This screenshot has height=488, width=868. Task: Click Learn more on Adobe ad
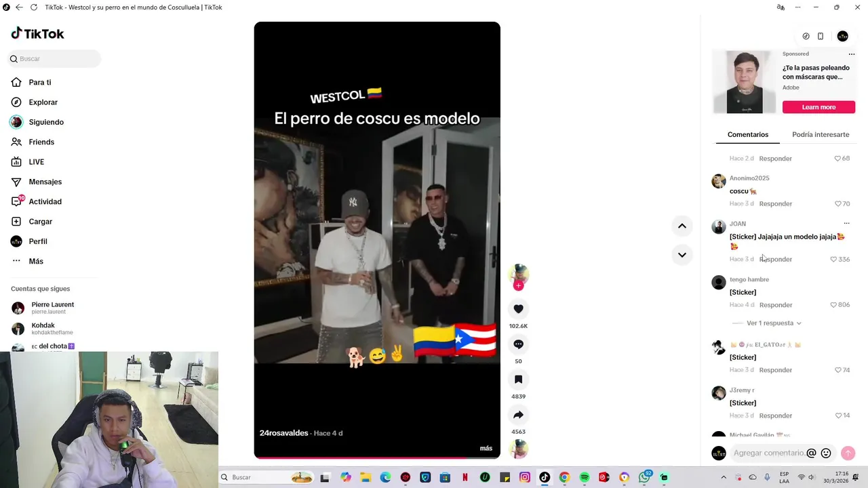click(x=818, y=107)
